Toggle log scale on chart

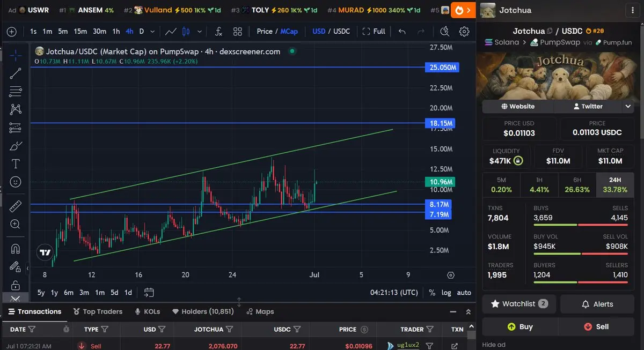pos(447,293)
